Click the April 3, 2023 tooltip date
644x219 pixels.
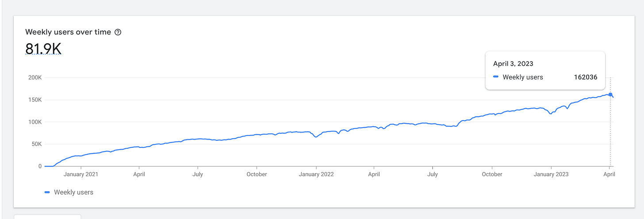pos(513,64)
